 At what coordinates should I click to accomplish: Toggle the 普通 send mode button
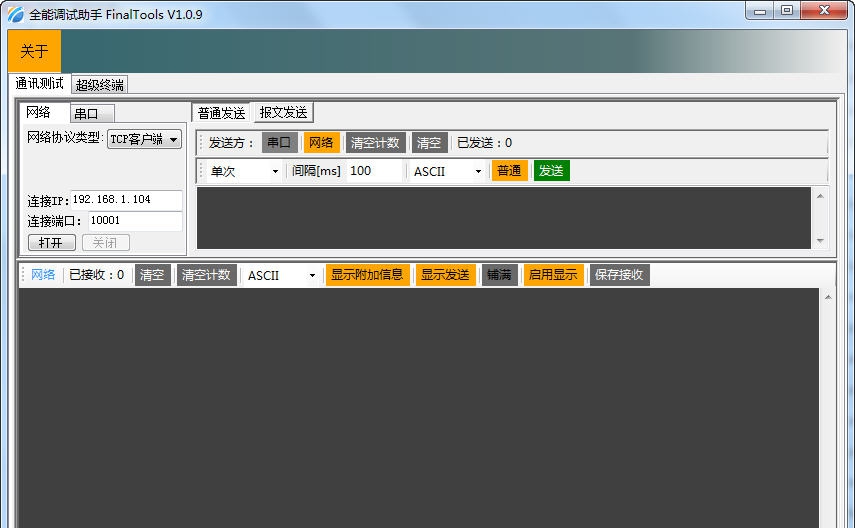coord(509,171)
